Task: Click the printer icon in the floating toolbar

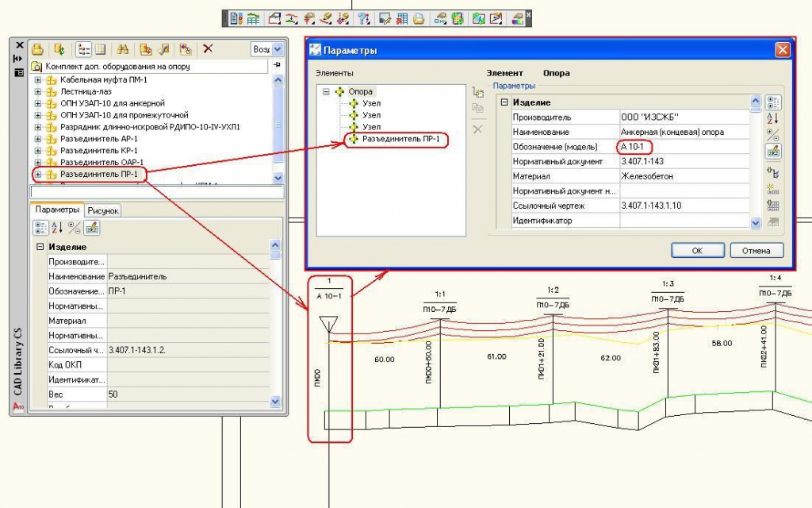Action: tap(419, 19)
